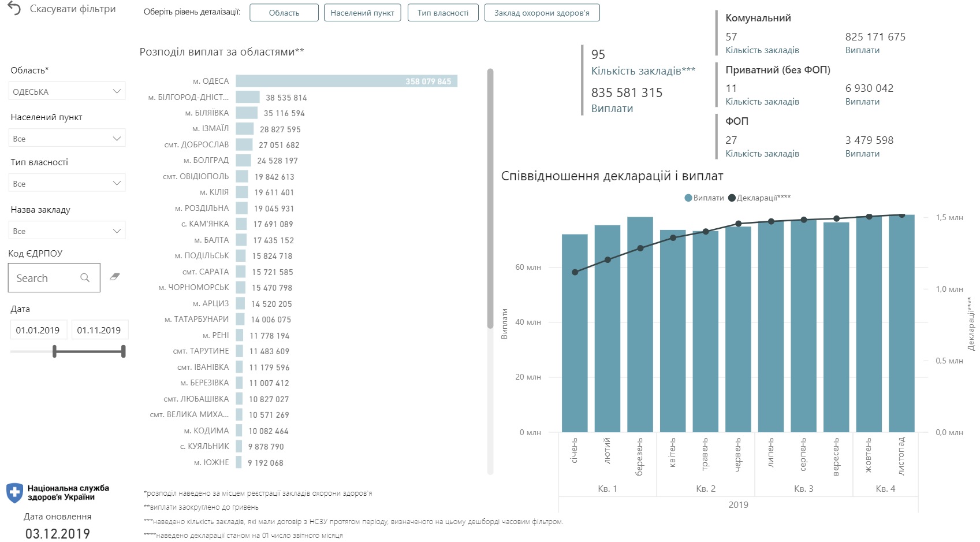Toggle the Виплати legend marker
The height and width of the screenshot is (542, 980).
tap(688, 198)
